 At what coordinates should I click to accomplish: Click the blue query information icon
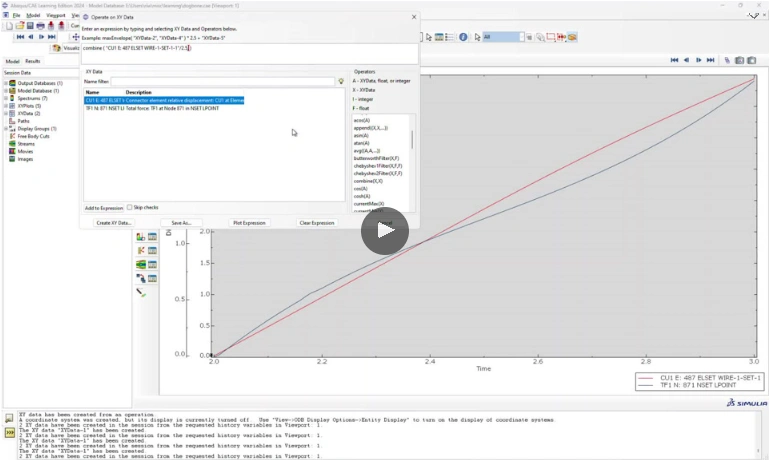click(463, 37)
